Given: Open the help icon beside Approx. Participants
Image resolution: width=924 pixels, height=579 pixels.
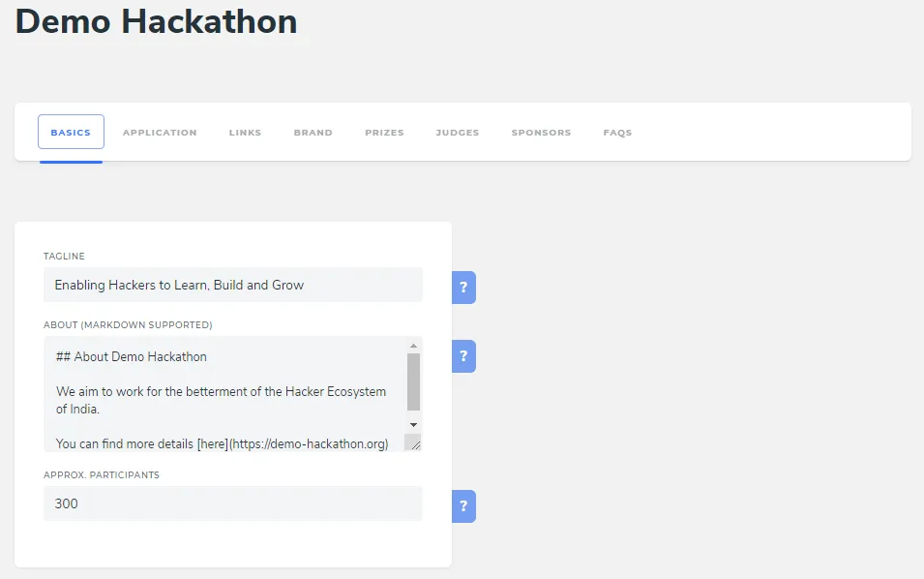Looking at the screenshot, I should click(463, 505).
